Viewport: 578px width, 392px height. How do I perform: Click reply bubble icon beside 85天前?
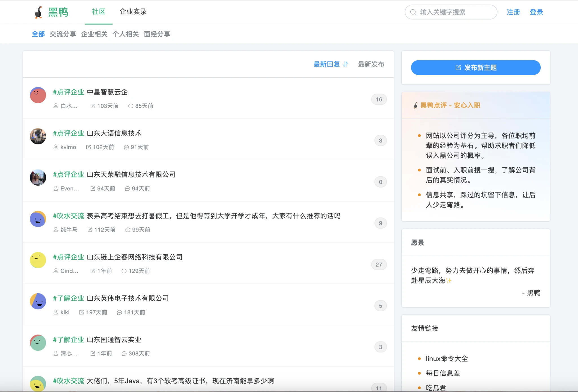131,106
